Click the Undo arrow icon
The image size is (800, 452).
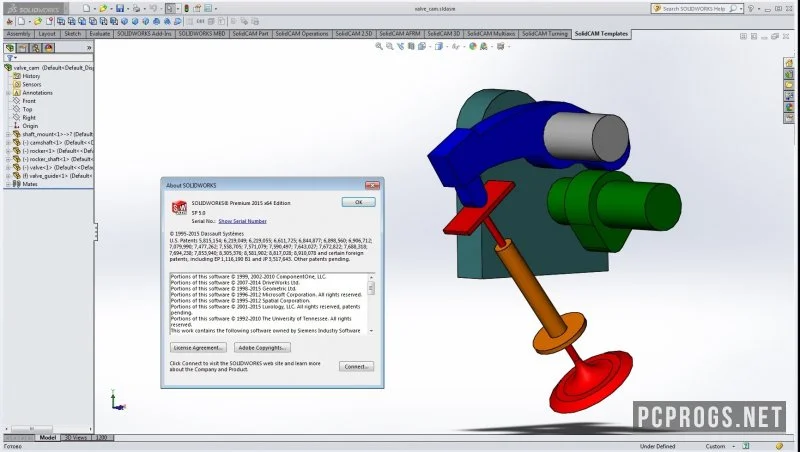coord(153,8)
